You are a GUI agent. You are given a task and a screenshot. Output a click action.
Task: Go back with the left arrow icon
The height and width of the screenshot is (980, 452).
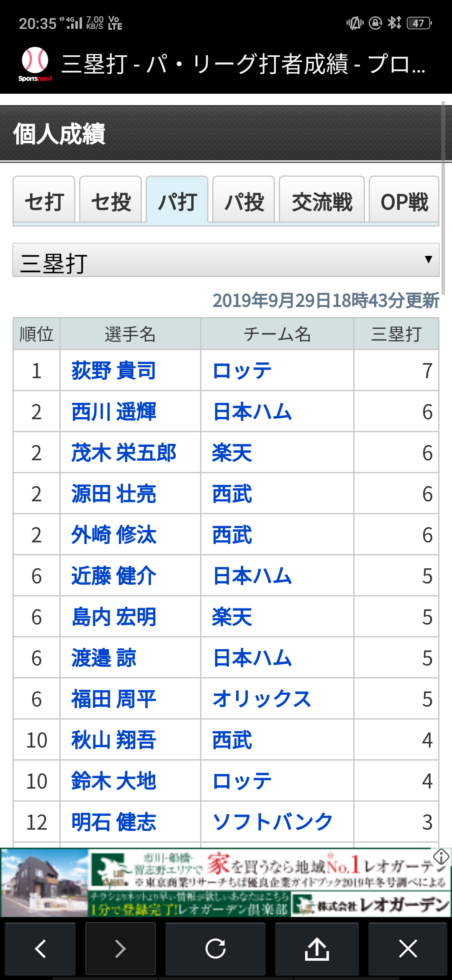(40, 949)
